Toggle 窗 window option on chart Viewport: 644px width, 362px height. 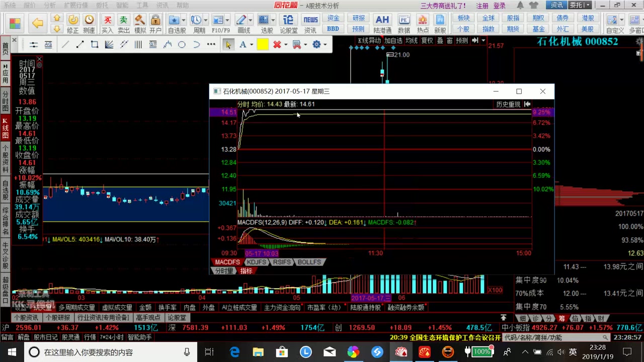pos(449,40)
